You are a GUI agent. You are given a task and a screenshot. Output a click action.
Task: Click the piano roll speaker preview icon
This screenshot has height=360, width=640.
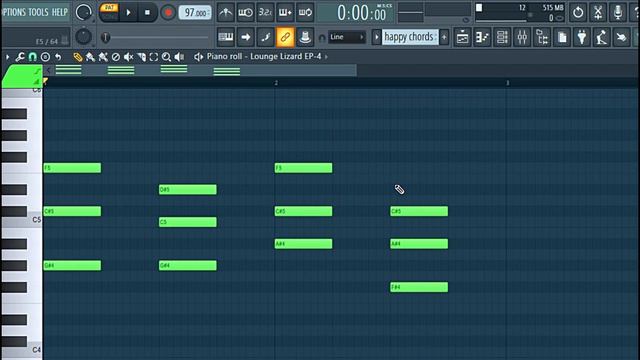(x=198, y=57)
